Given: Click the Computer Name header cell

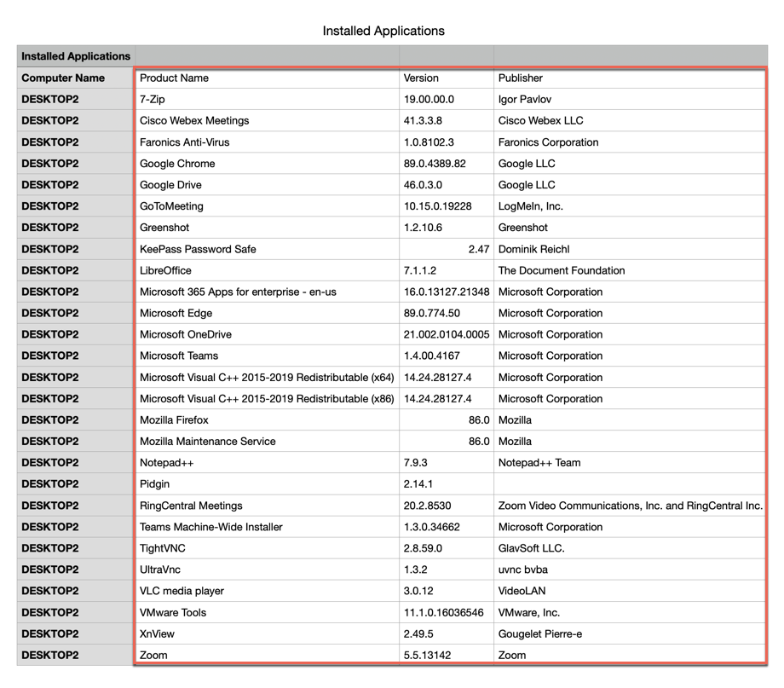Looking at the screenshot, I should (x=76, y=78).
